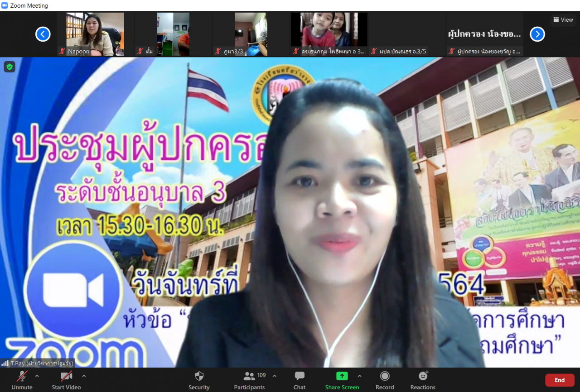Select ผปค.ปัณณธร อ.3/5 participant tile
The width and height of the screenshot is (580, 392).
point(407,34)
